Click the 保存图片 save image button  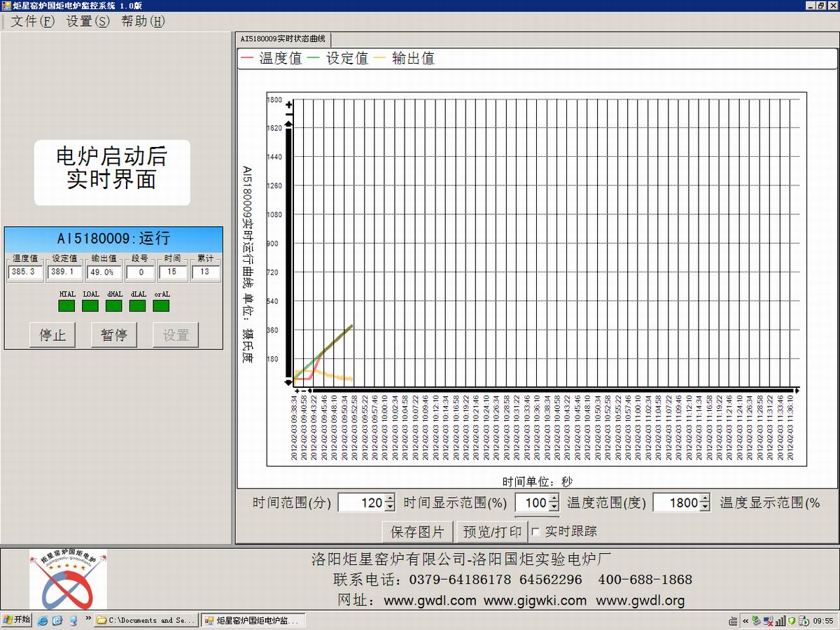(x=417, y=532)
